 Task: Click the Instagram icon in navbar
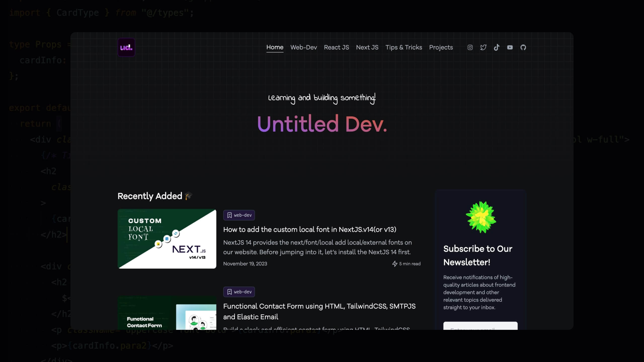(x=470, y=47)
